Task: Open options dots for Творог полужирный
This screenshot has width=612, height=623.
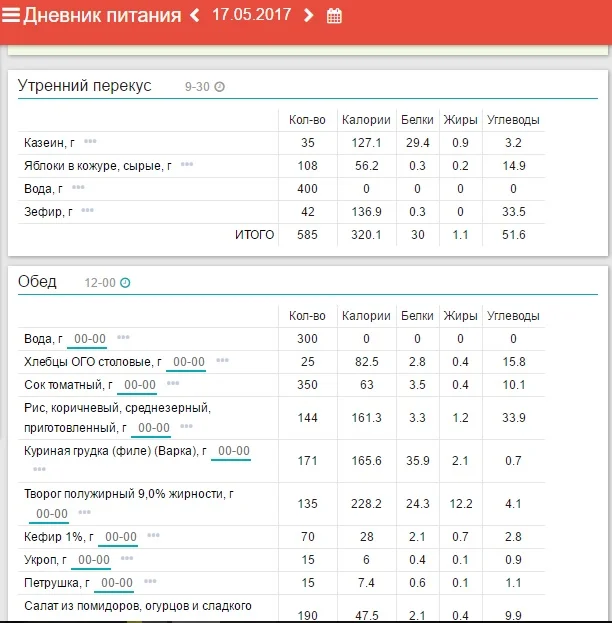Action: coord(85,512)
